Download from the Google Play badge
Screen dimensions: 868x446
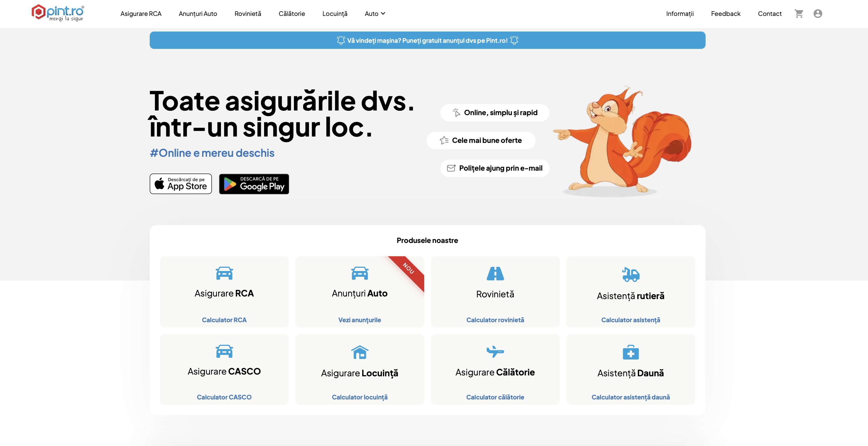point(254,184)
